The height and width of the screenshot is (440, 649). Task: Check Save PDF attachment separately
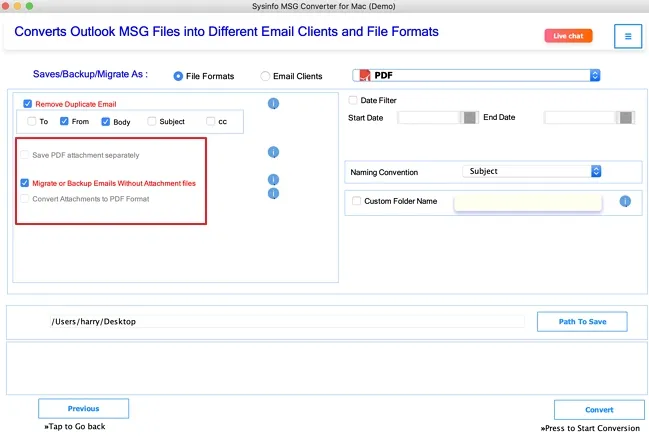[x=24, y=155]
